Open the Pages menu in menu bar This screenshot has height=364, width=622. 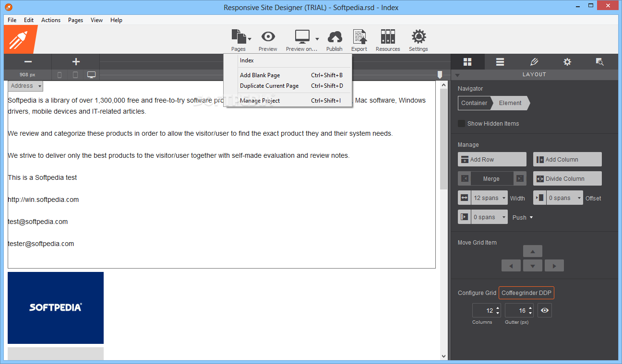tap(75, 20)
